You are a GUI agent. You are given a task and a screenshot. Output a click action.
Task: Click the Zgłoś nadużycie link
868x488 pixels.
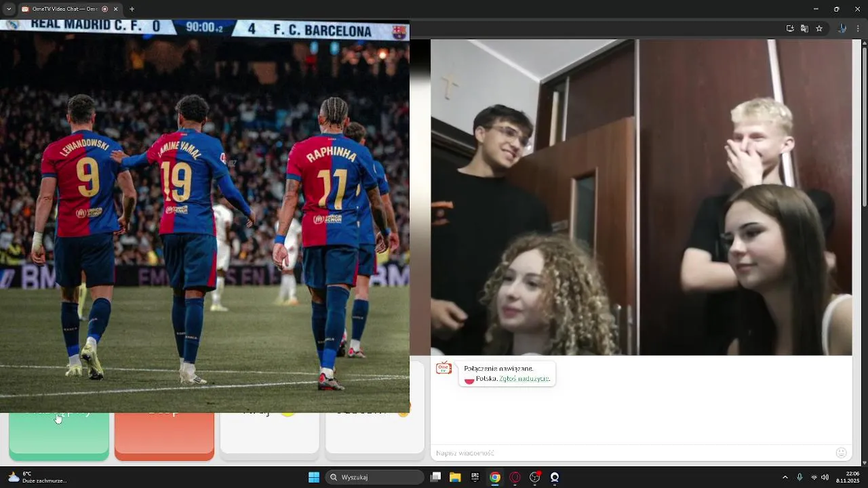tap(524, 378)
